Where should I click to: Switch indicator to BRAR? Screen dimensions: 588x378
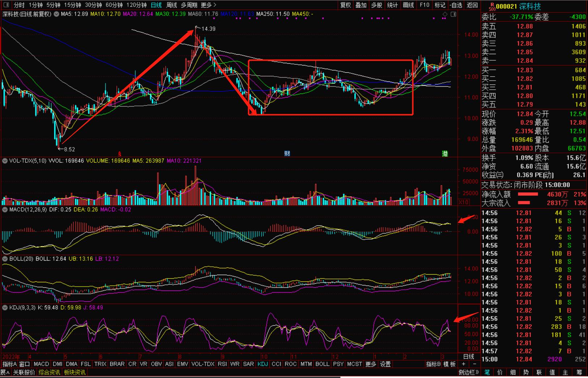pos(117,364)
